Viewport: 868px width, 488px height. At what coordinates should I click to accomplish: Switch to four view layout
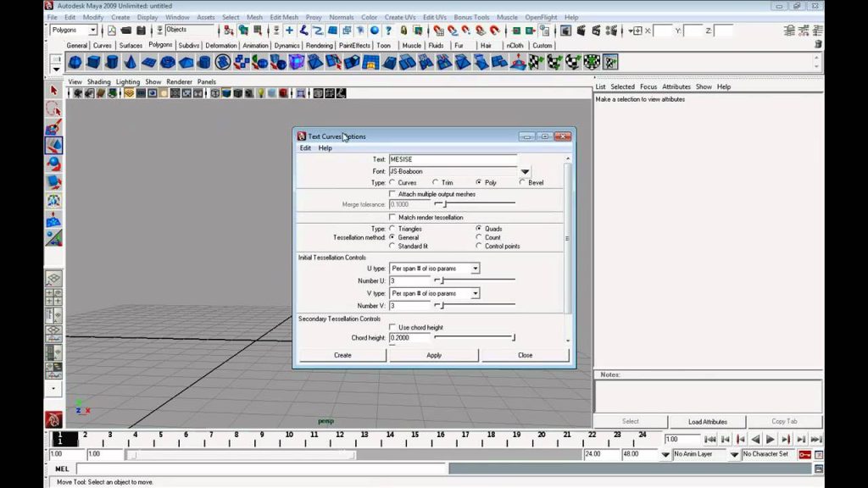[x=53, y=297]
